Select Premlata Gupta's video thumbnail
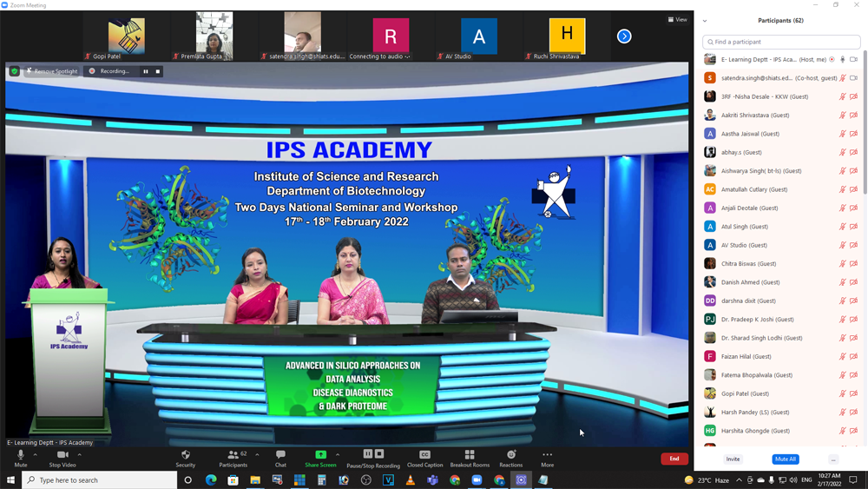868x489 pixels. click(x=214, y=36)
